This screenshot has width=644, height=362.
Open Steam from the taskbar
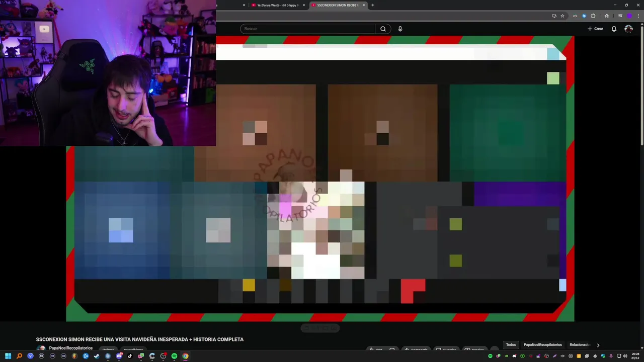[97, 356]
